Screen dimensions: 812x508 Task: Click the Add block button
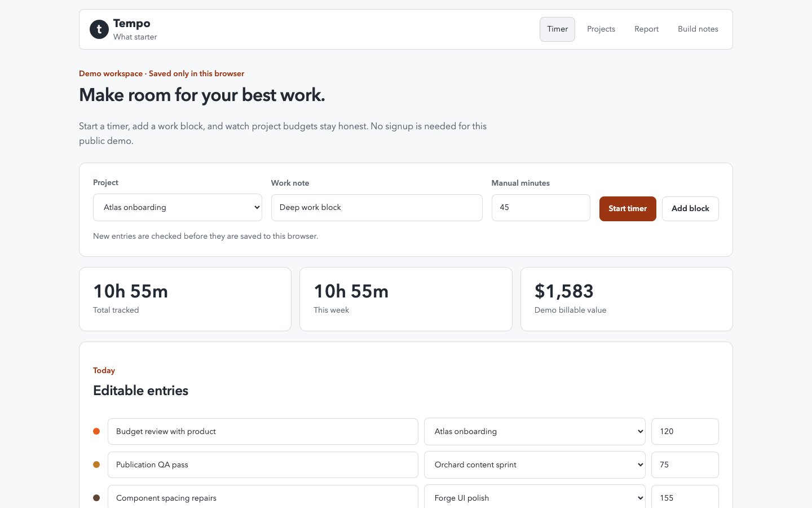690,209
